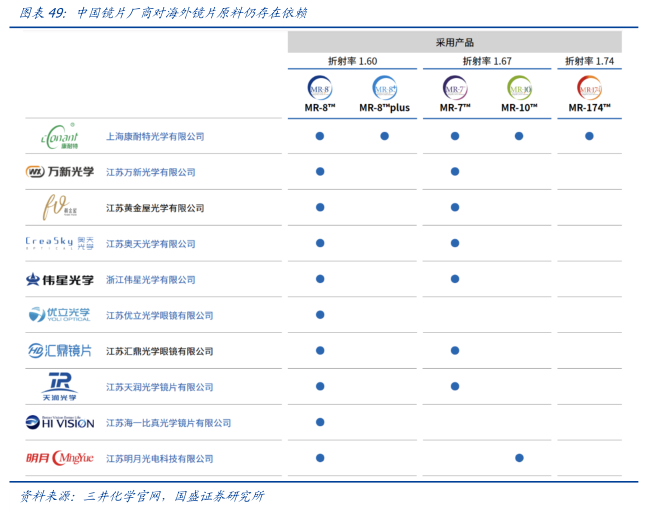Click the 明月 MingYue logo

tap(59, 458)
